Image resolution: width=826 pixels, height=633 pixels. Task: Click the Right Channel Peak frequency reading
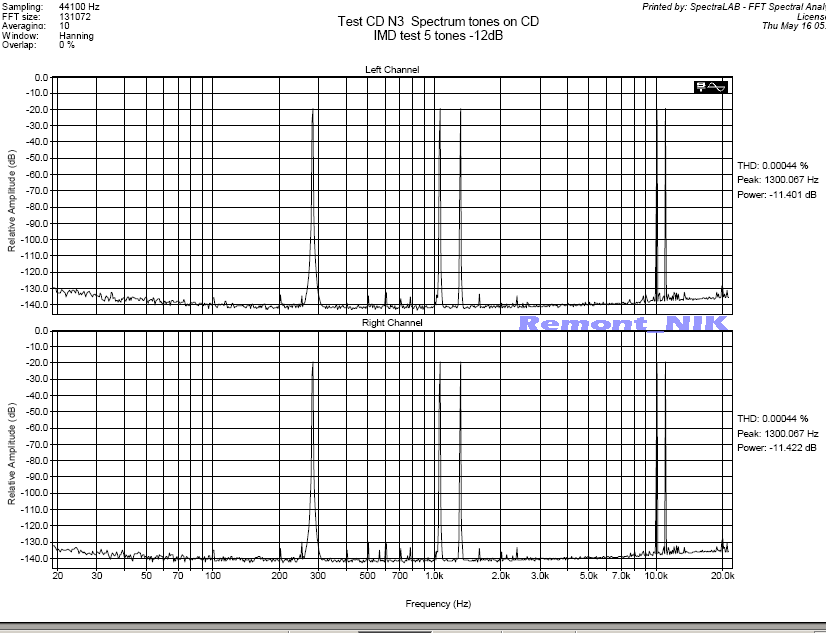(x=778, y=434)
